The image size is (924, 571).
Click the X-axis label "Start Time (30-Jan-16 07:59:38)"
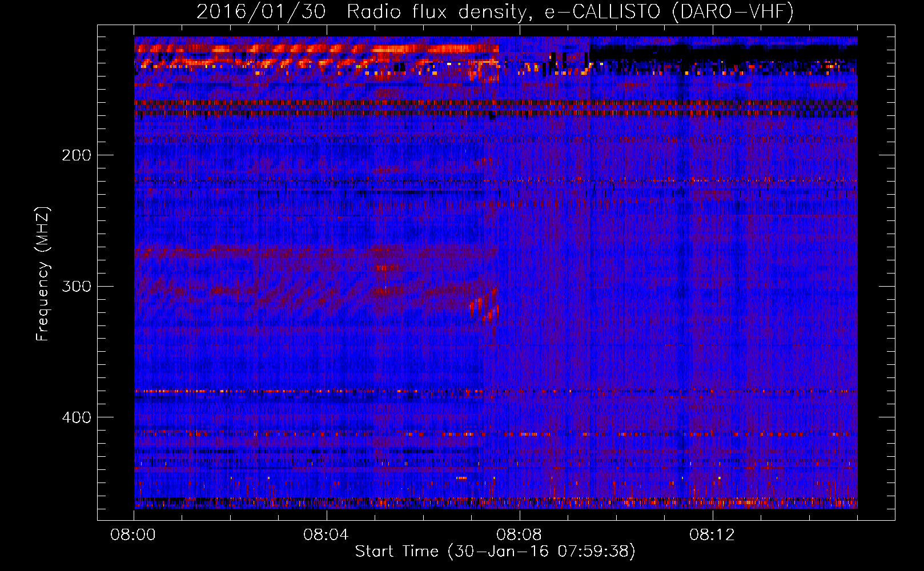pos(495,552)
